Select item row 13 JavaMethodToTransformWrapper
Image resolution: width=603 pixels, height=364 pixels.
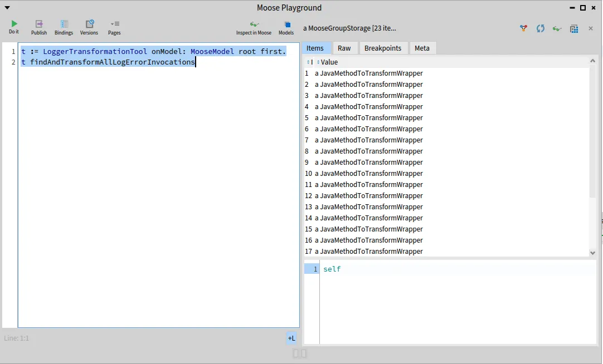[x=446, y=207]
